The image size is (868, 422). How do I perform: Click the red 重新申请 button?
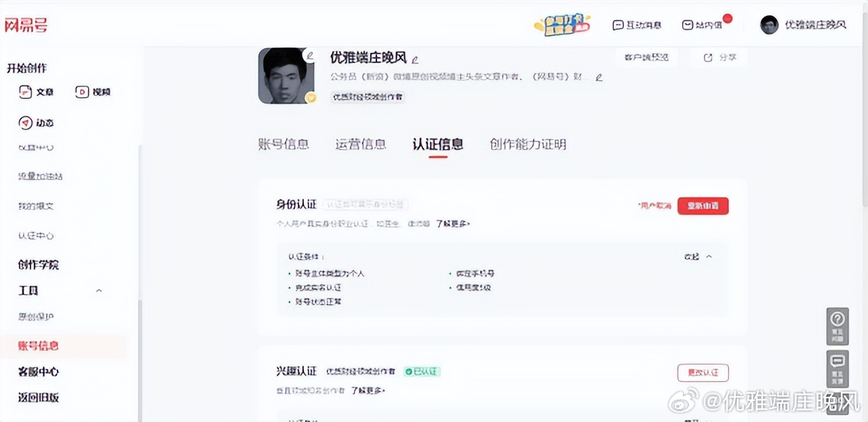[x=703, y=206]
